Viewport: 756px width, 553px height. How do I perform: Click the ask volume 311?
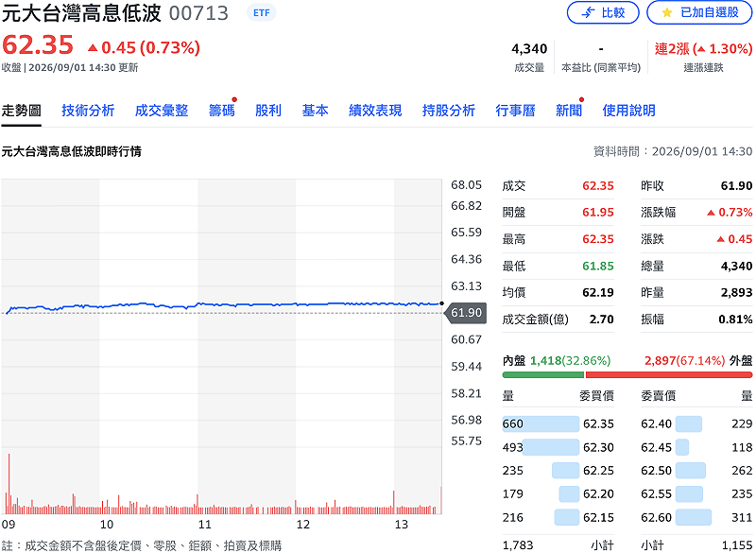tap(742, 517)
